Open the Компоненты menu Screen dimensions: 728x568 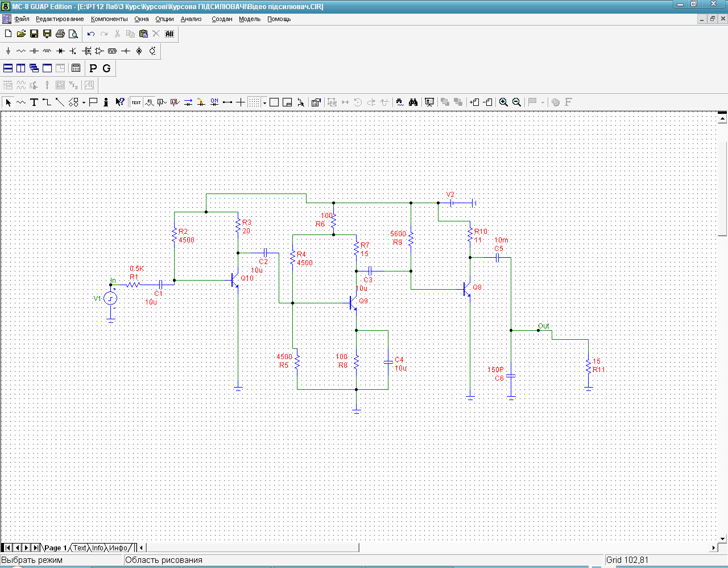point(109,19)
